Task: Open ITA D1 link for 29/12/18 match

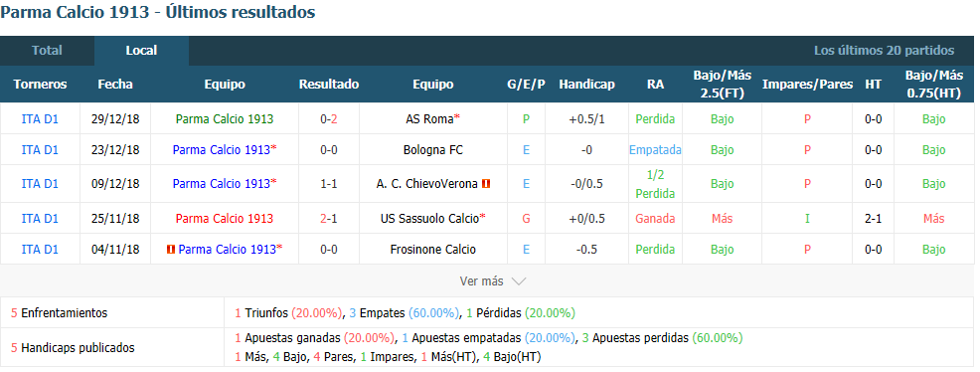Action: 40,118
